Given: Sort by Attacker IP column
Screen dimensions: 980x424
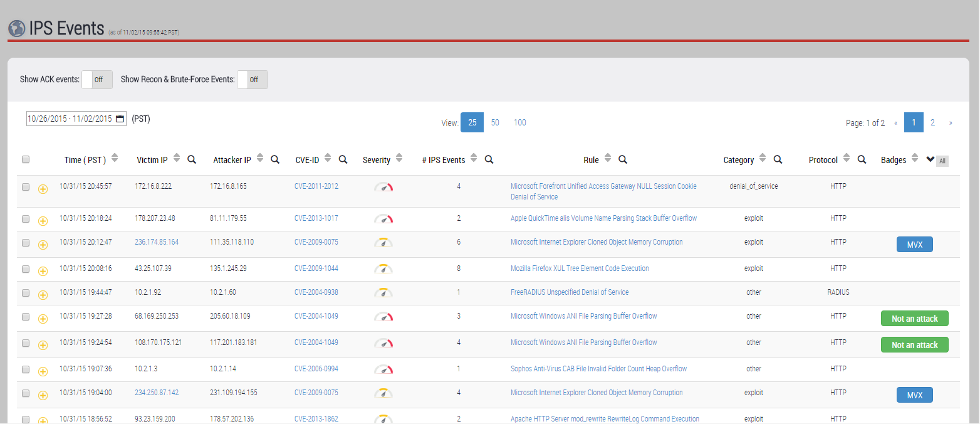Looking at the screenshot, I should coord(259,159).
